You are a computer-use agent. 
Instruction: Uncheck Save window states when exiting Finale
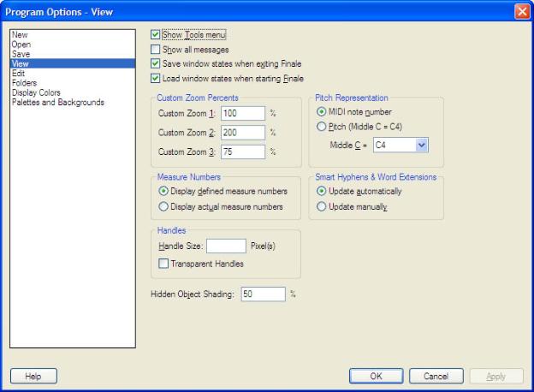pyautogui.click(x=155, y=63)
